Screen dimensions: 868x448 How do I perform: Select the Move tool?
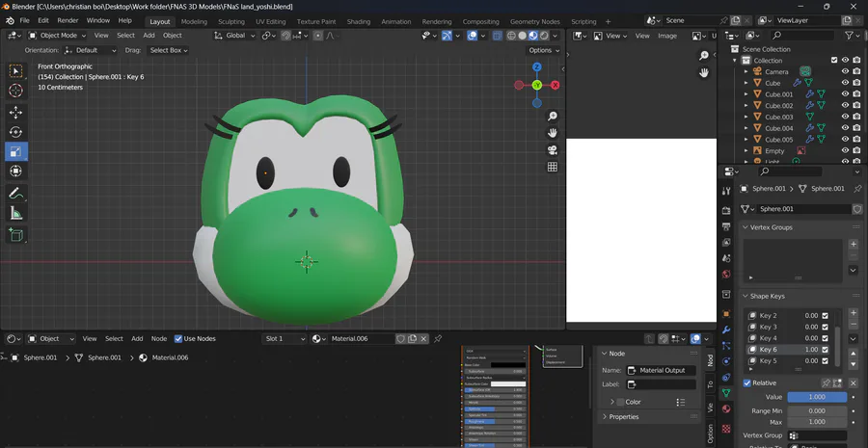15,113
